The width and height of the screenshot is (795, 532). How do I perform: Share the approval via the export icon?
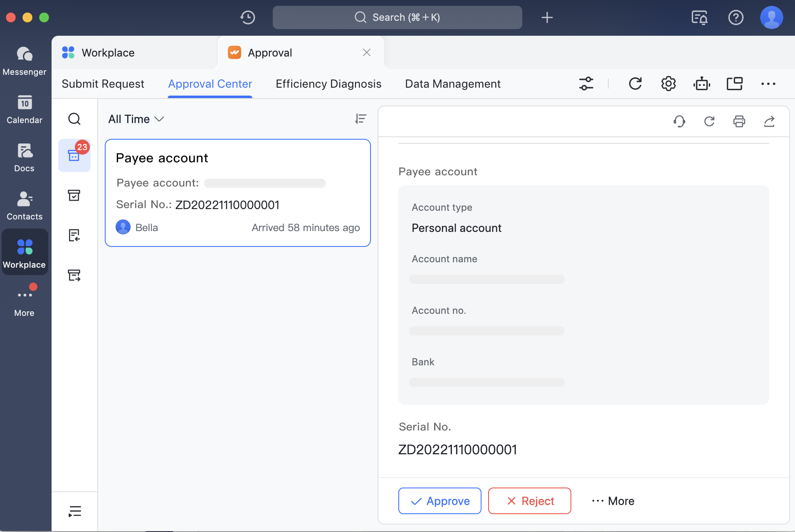770,121
